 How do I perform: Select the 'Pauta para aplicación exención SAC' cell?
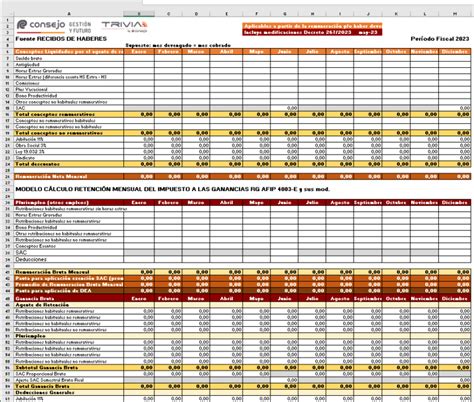[x=69, y=278]
